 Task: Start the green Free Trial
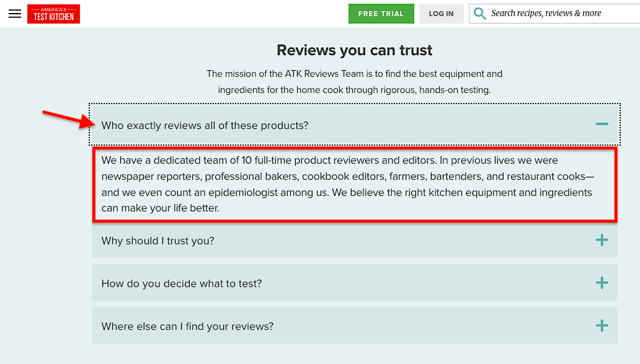pyautogui.click(x=381, y=14)
